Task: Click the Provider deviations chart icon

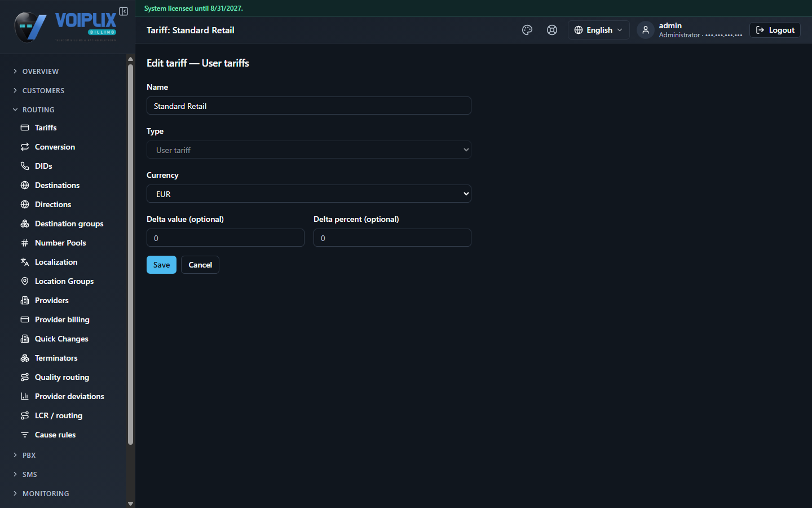Action: [x=25, y=396]
